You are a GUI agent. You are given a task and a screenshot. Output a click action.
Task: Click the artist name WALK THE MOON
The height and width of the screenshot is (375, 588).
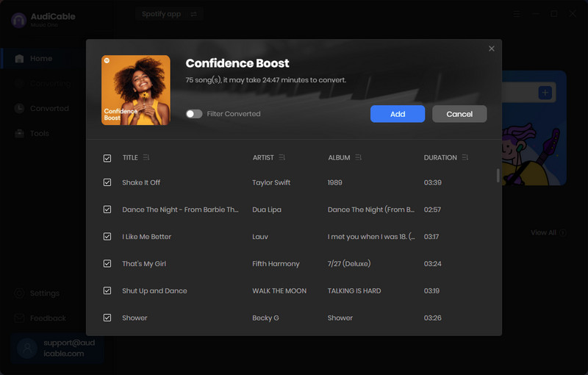tap(279, 291)
